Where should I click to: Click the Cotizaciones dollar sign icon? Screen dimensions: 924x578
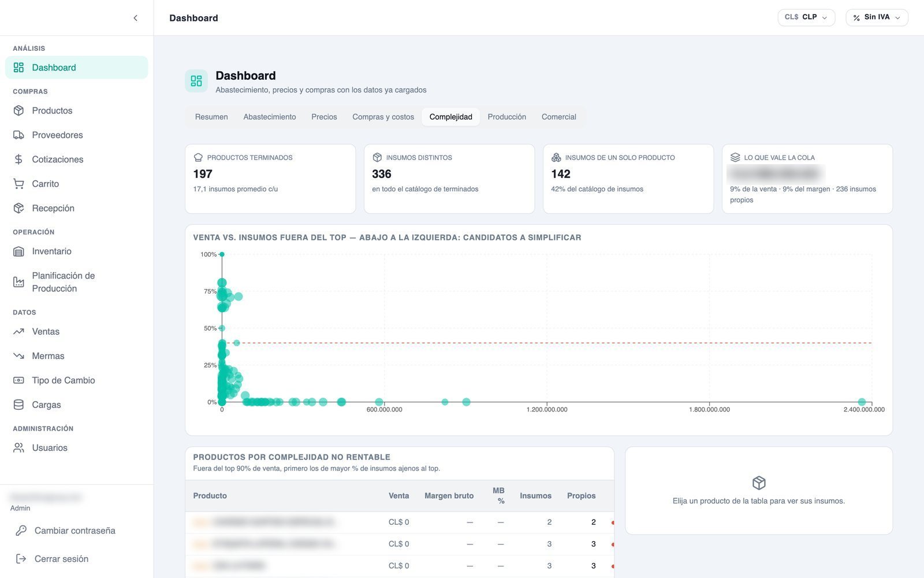click(18, 159)
